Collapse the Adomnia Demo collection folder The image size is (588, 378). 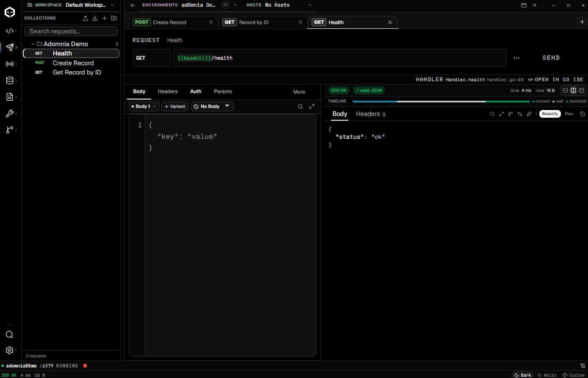tap(33, 44)
